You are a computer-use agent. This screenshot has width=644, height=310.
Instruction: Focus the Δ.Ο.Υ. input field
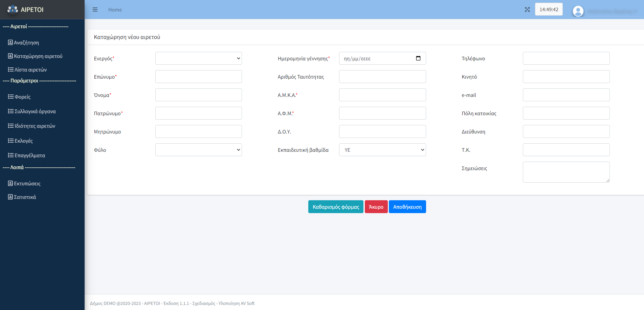[382, 131]
